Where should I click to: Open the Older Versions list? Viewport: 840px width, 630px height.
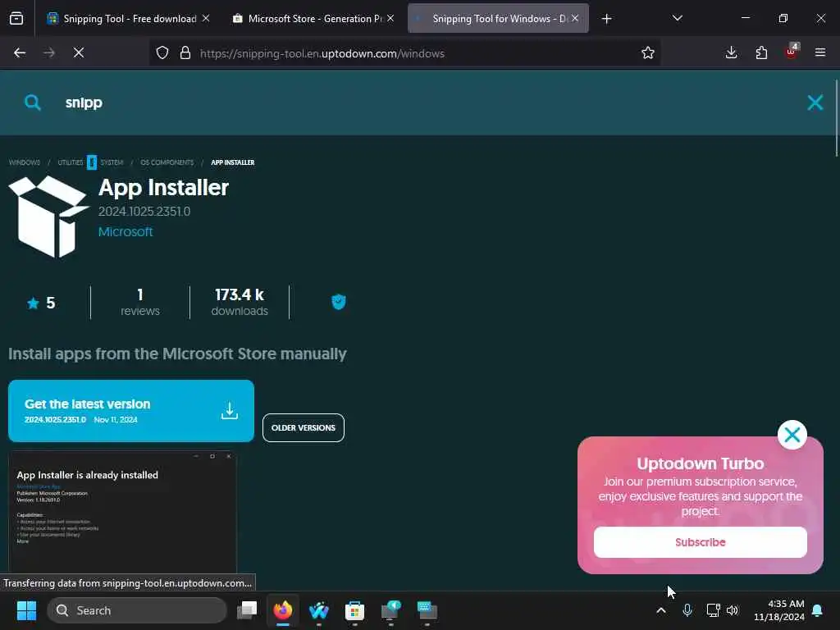304,427
